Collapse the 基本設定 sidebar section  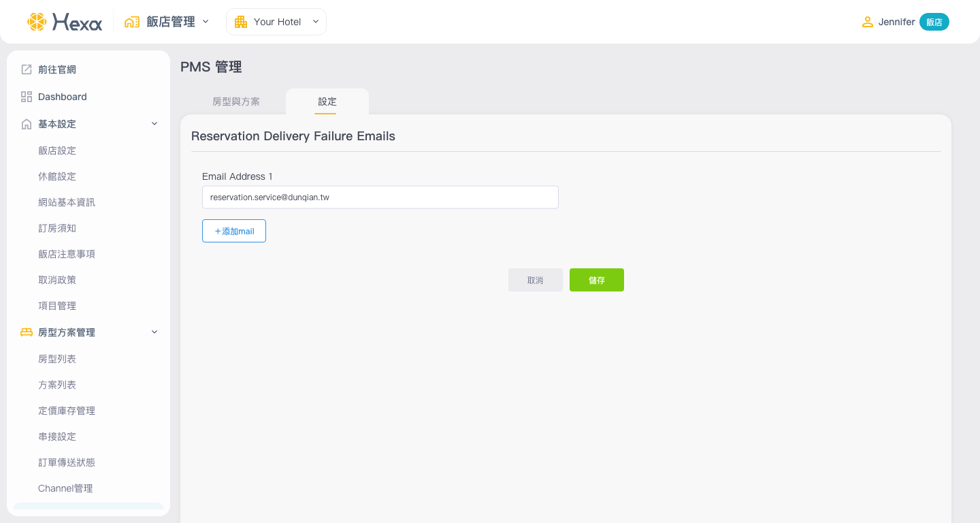pyautogui.click(x=154, y=124)
